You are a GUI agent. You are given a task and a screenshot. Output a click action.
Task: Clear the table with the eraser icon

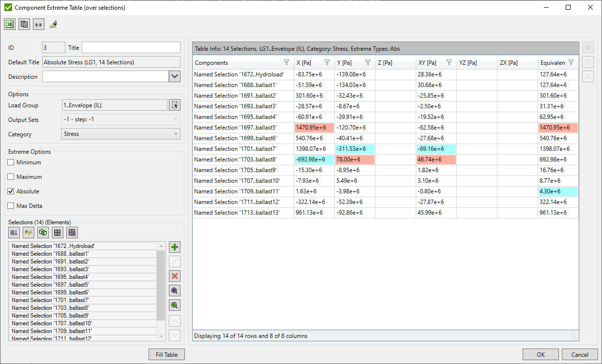tap(53, 24)
